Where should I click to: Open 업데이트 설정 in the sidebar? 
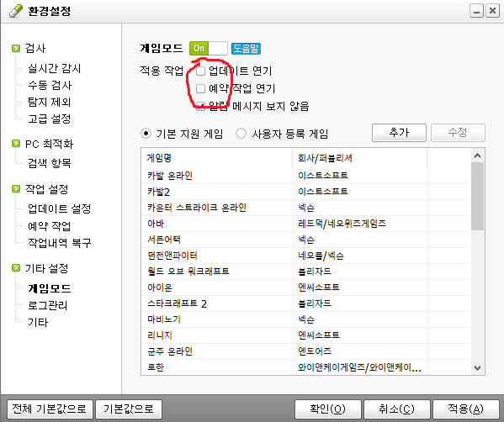(60, 208)
